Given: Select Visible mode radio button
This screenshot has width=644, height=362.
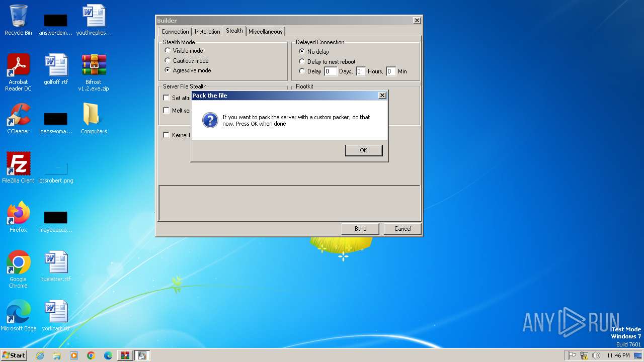Looking at the screenshot, I should (x=184, y=51).
